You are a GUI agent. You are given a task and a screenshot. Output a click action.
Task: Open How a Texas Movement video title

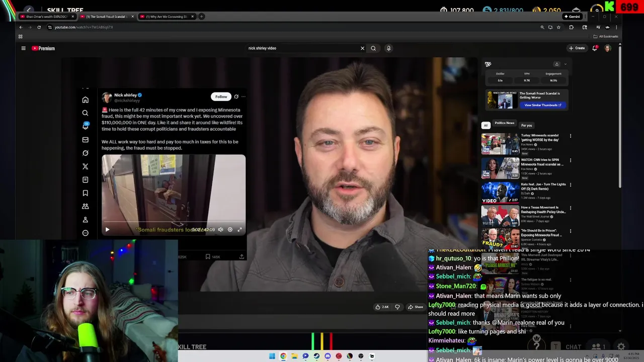(543, 210)
